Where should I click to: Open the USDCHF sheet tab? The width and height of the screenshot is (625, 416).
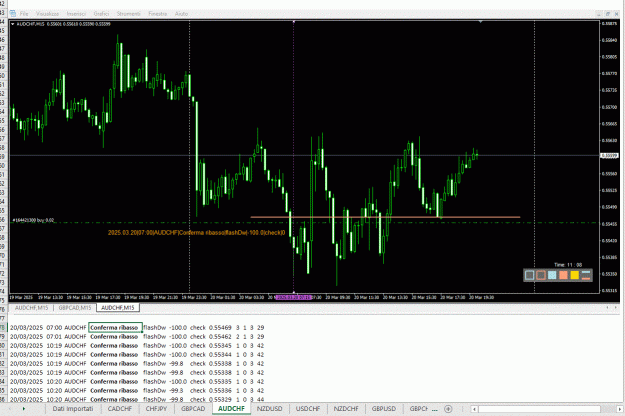click(308, 409)
